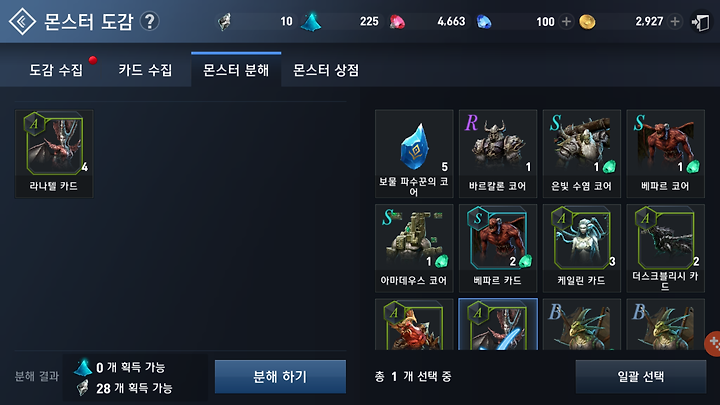720x405 pixels.
Task: Select 보물 파수꾼의 코어 item
Action: (414, 154)
